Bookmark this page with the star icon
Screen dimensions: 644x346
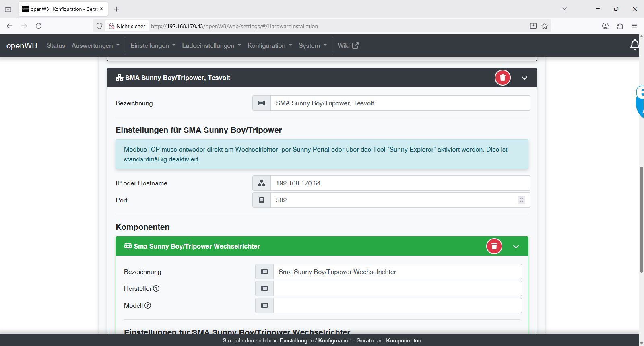545,26
